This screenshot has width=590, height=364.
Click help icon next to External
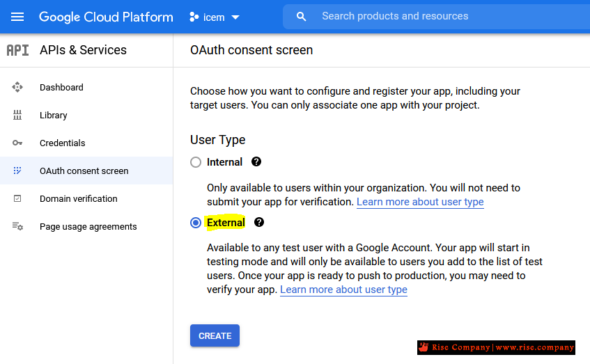[259, 222]
